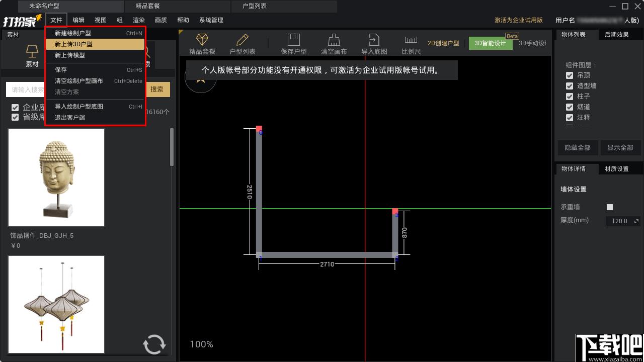This screenshot has width=644, height=362.
Task: Choose 新上传模型 menu entry
Action: (95, 55)
